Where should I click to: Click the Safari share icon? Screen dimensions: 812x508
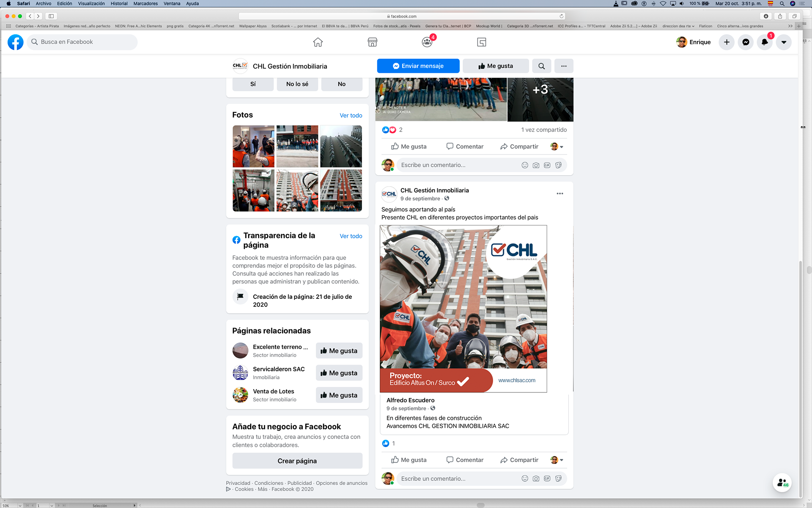(x=780, y=16)
